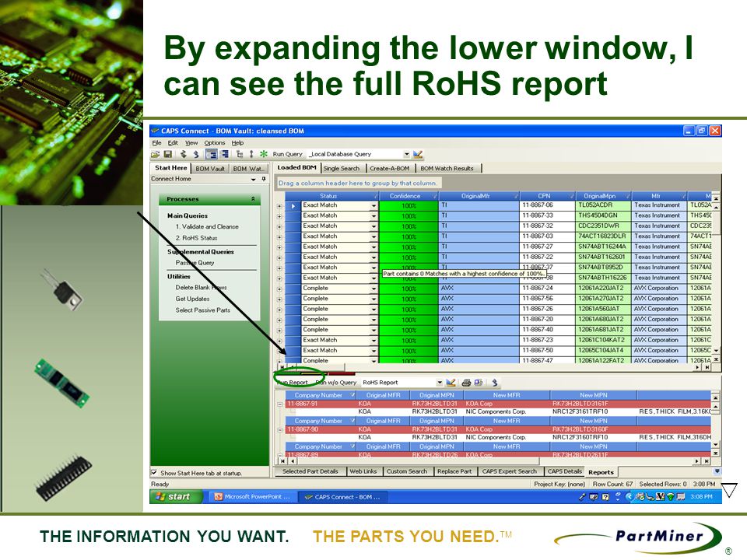Toggle the Show Start Here tab at startup checkbox
Image resolution: width=747 pixels, height=560 pixels.
(154, 473)
